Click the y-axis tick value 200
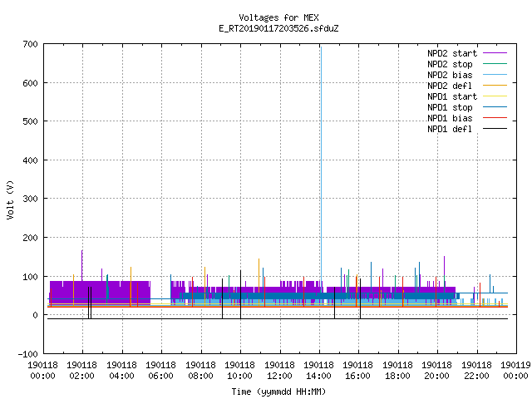Screen dimensions: 532x399 click(30, 238)
